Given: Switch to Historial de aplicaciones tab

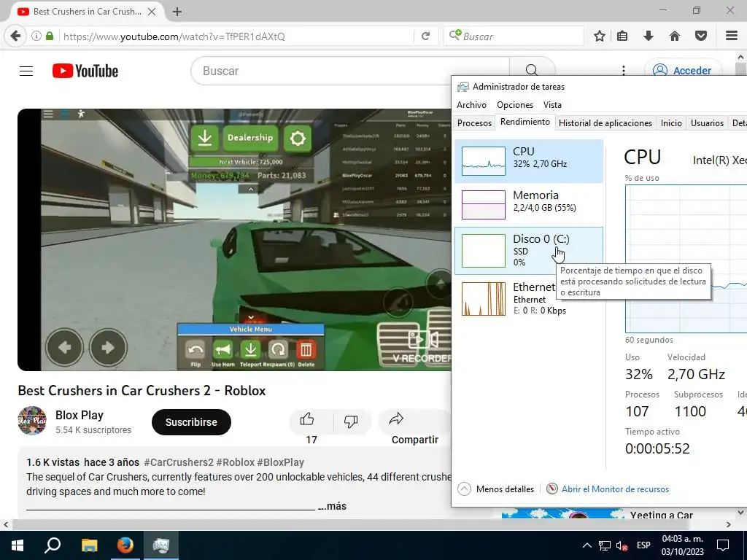Looking at the screenshot, I should click(605, 122).
